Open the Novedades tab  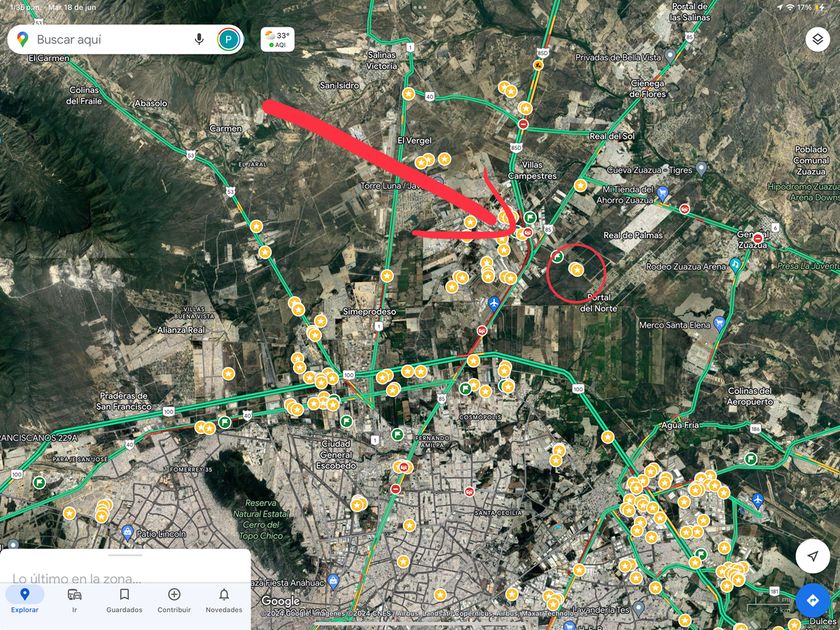tap(224, 600)
